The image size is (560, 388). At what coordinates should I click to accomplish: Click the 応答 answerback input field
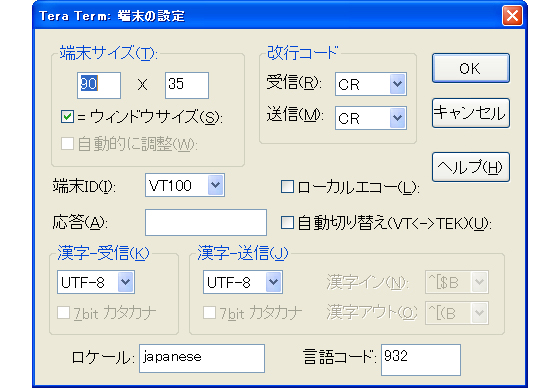pyautogui.click(x=206, y=222)
